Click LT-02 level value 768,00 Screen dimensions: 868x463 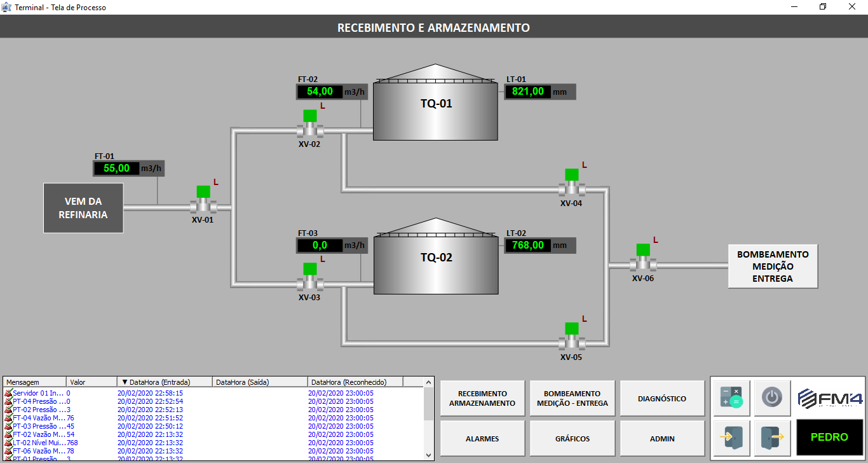click(528, 245)
